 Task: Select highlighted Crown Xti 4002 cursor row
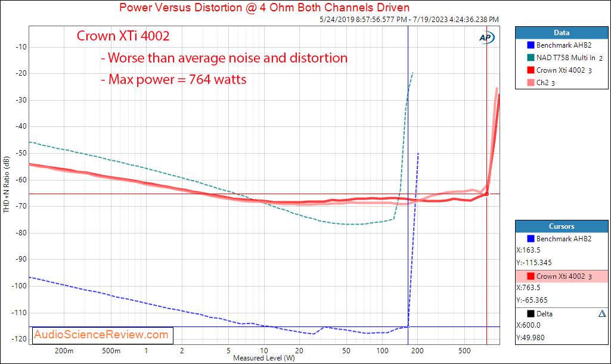coord(562,276)
